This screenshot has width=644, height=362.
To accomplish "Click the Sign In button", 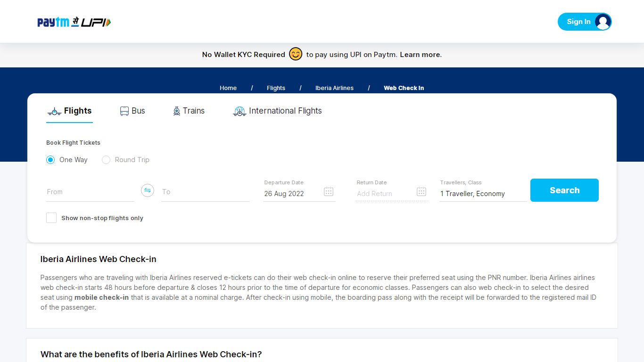I will [x=585, y=22].
